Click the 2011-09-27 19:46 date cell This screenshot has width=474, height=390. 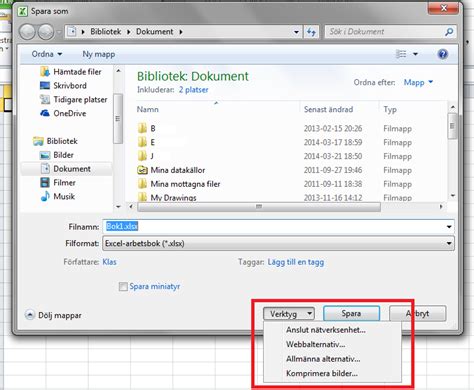click(x=333, y=170)
